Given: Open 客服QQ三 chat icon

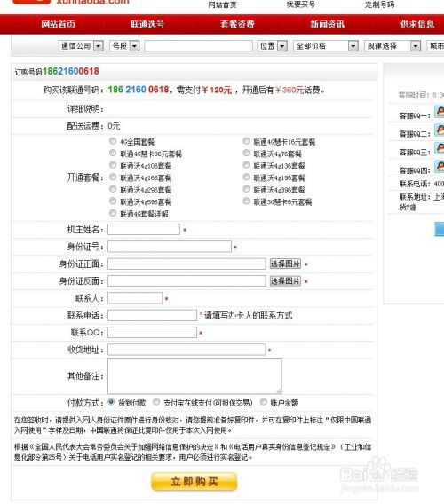Looking at the screenshot, I should tap(440, 148).
